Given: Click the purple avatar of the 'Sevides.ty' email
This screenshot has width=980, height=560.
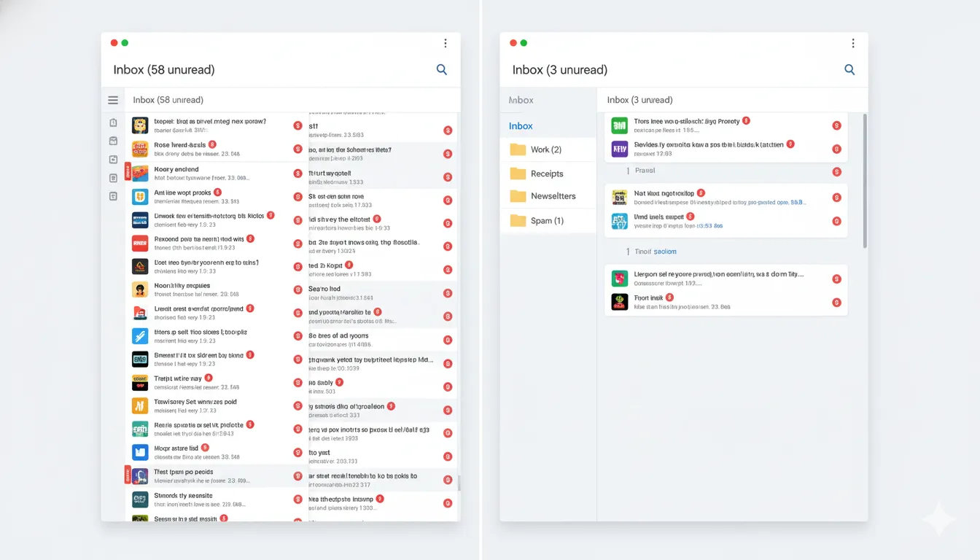Looking at the screenshot, I should pos(619,149).
